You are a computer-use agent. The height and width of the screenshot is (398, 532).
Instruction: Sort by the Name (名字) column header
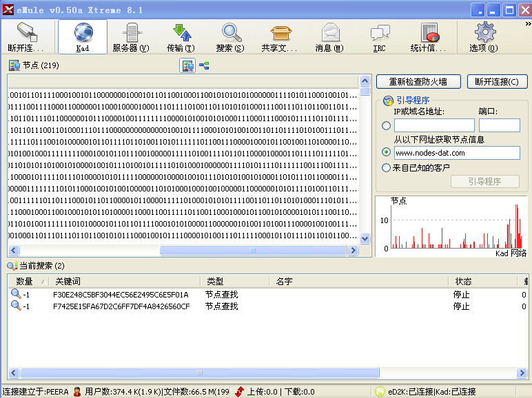359,282
